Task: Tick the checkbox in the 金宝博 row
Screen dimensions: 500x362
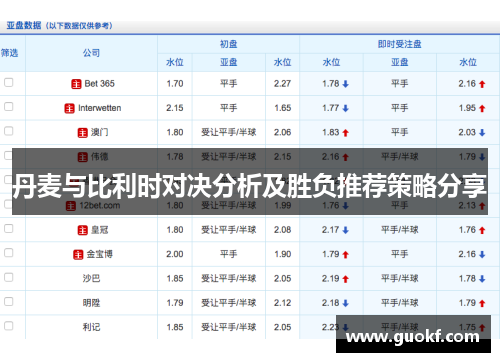Action: (x=9, y=253)
